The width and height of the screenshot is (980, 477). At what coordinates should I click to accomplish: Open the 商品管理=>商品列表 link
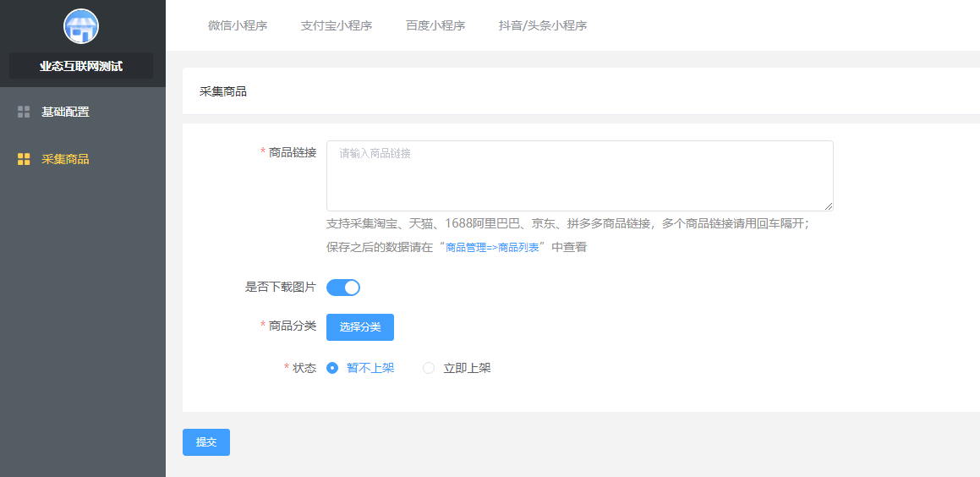[x=492, y=248]
